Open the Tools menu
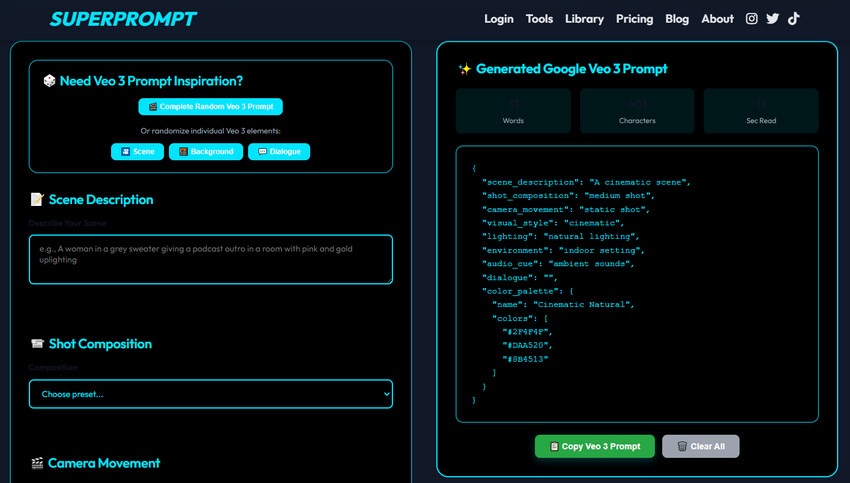Screen dimensions: 850x483 pos(539,19)
